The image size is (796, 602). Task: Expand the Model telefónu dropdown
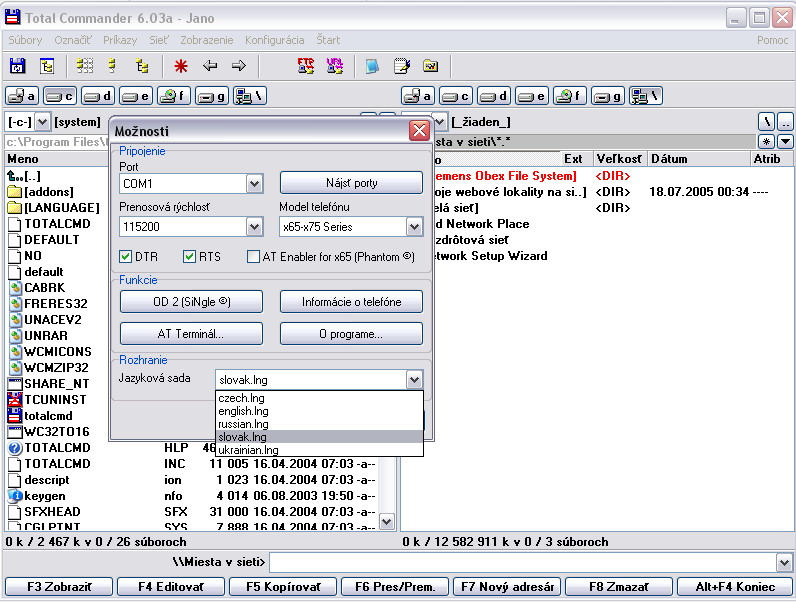pyautogui.click(x=414, y=226)
